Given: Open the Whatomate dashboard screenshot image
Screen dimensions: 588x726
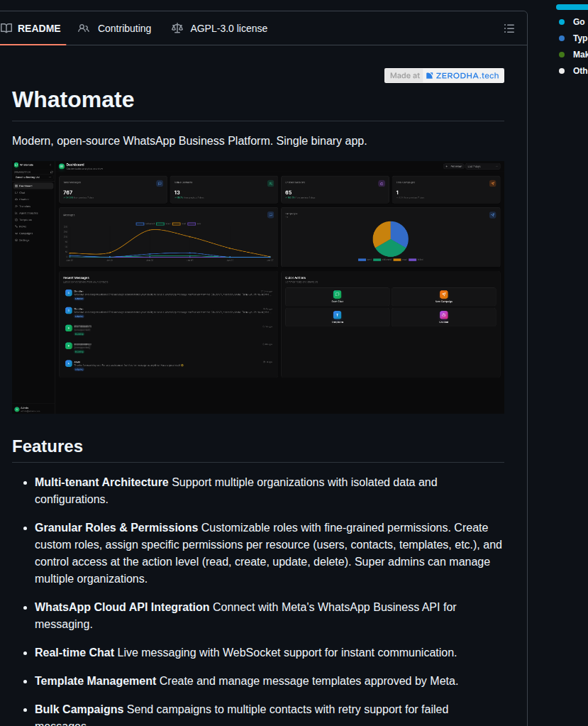Looking at the screenshot, I should (x=258, y=287).
